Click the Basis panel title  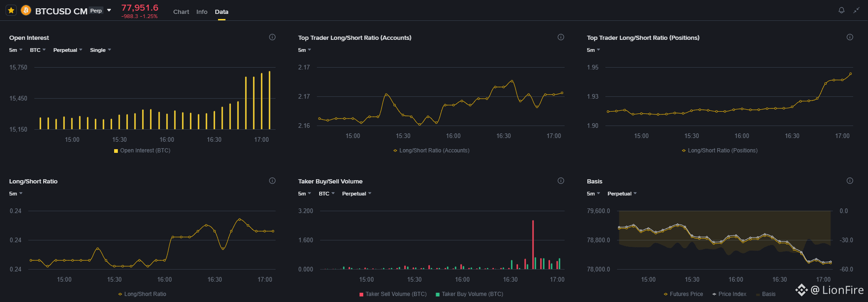[594, 181]
